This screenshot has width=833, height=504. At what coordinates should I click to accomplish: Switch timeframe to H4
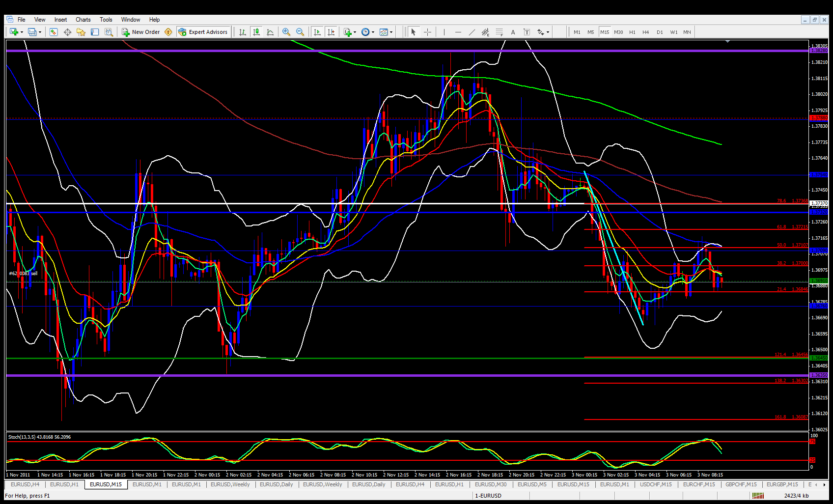point(646,32)
